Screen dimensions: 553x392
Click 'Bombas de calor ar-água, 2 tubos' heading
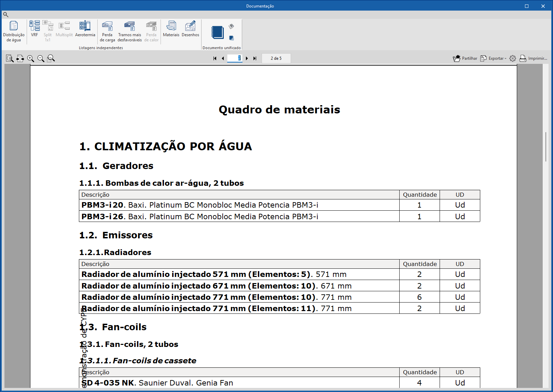162,183
